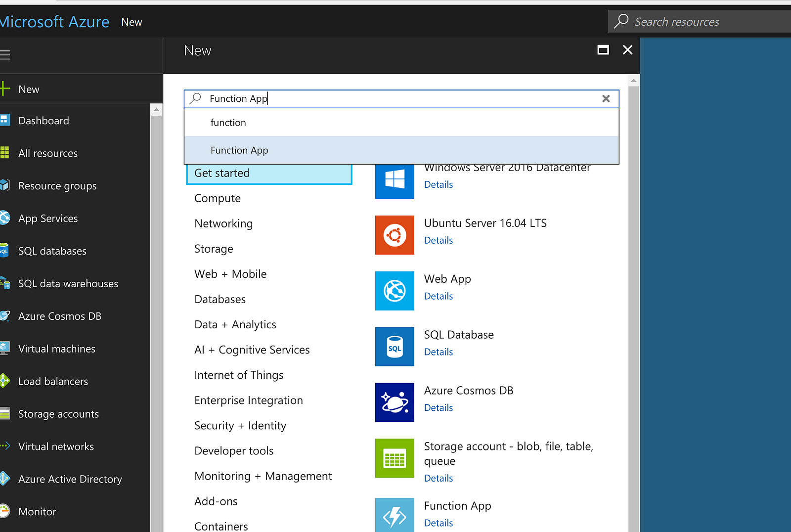Click the SQL Database tile icon
The image size is (791, 532).
pyautogui.click(x=395, y=347)
